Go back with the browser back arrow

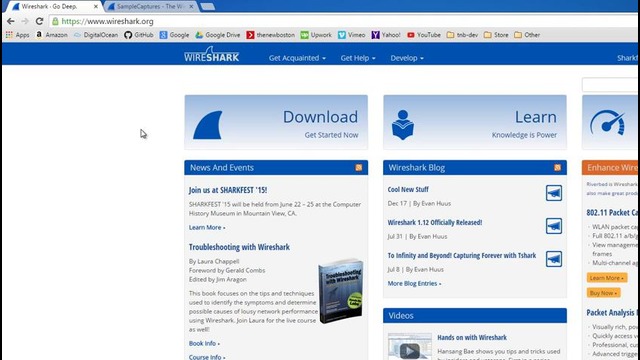[11, 21]
